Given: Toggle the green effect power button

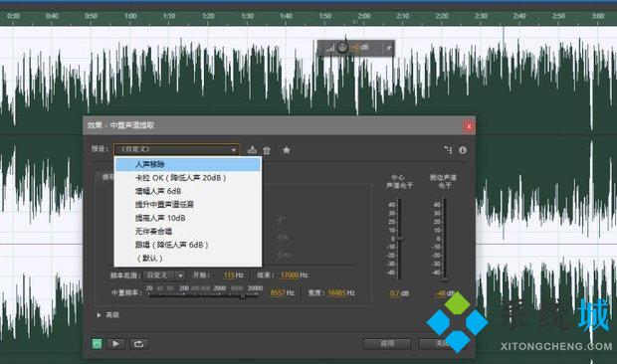Looking at the screenshot, I should click(97, 344).
